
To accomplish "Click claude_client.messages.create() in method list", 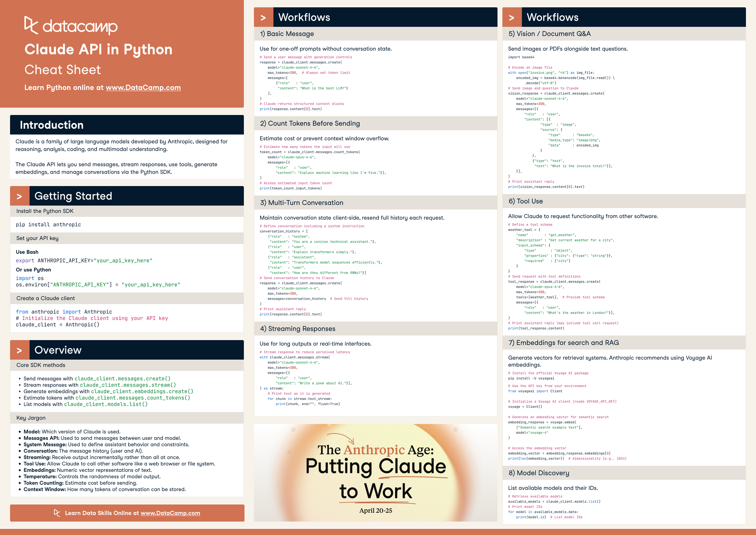I will pyautogui.click(x=123, y=379).
